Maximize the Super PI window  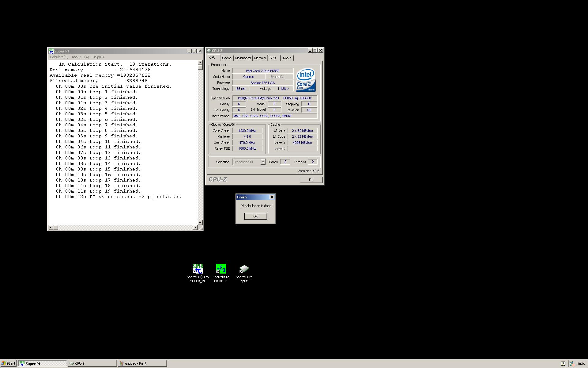[x=194, y=51]
